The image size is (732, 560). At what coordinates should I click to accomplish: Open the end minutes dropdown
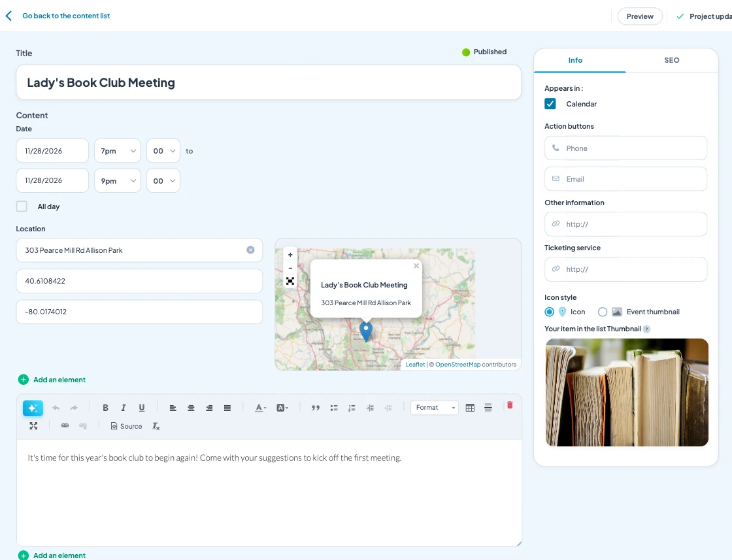[163, 180]
